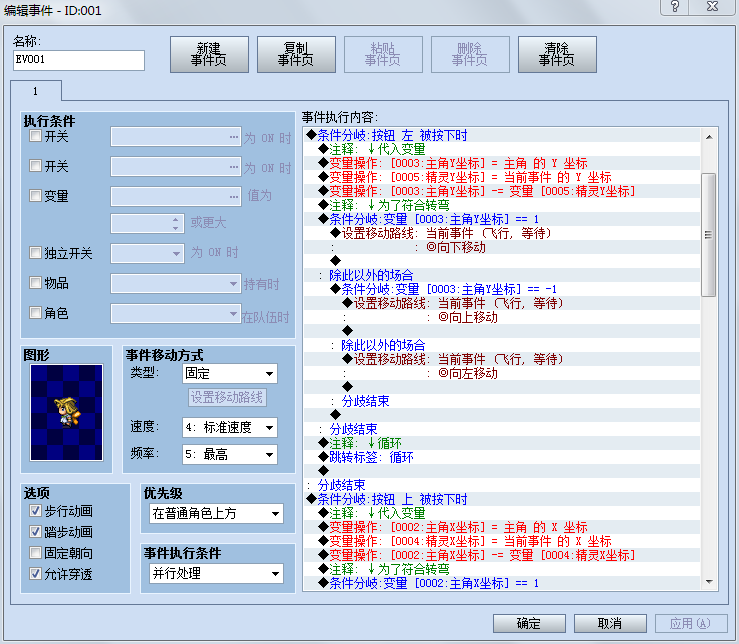Click ellipsis button of second 开关 field
Screen dimensions: 739x644
pos(234,167)
